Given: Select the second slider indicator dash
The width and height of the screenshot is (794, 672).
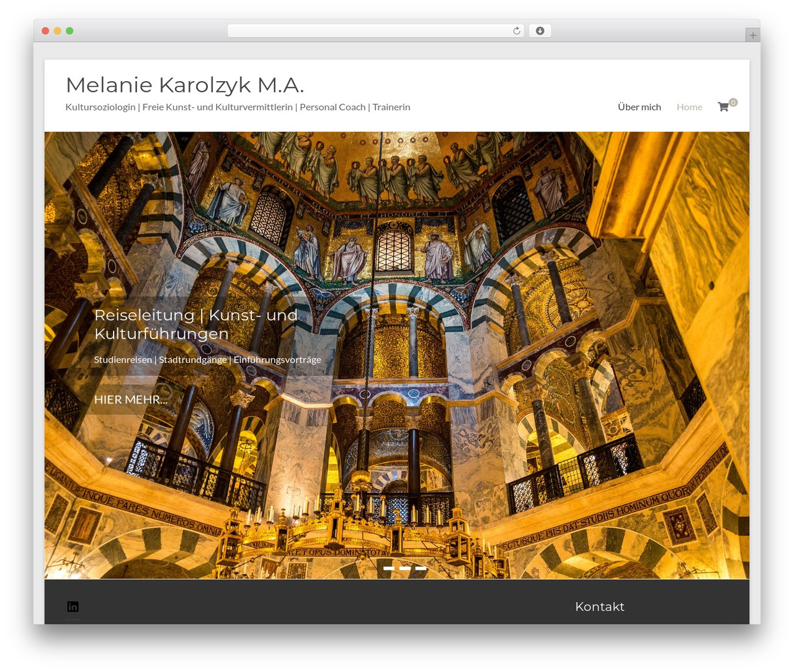Looking at the screenshot, I should coord(405,568).
